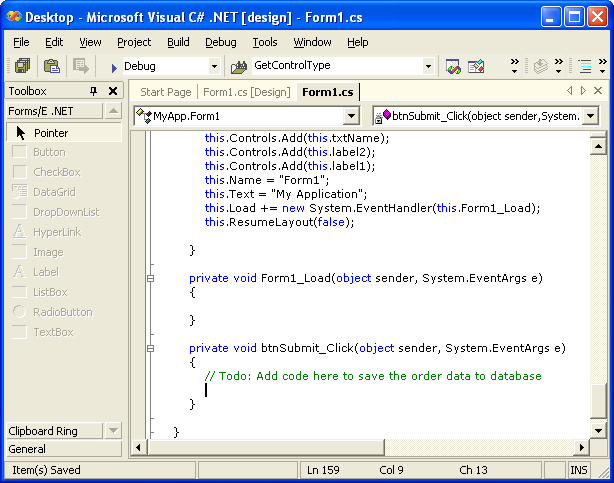614x483 pixels.
Task: Switch to Form1.cs [Design] tab
Action: 247,92
